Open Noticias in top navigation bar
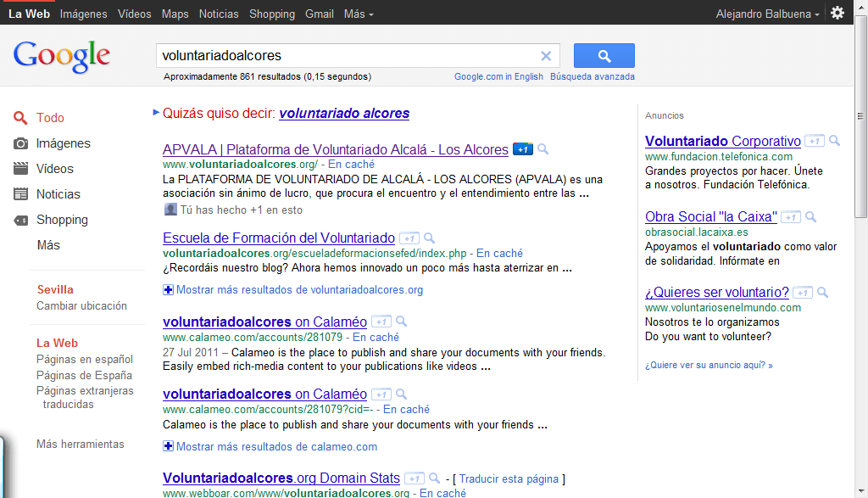 [219, 14]
